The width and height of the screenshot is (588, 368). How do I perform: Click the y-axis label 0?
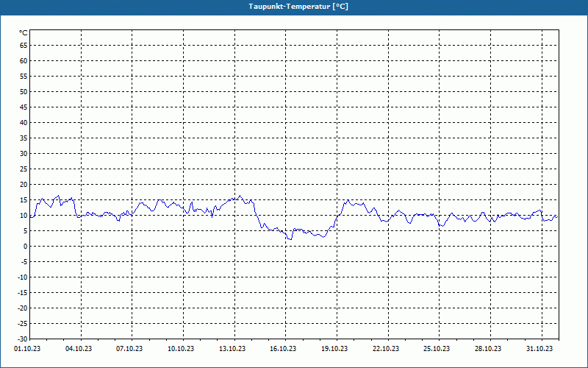pyautogui.click(x=26, y=247)
